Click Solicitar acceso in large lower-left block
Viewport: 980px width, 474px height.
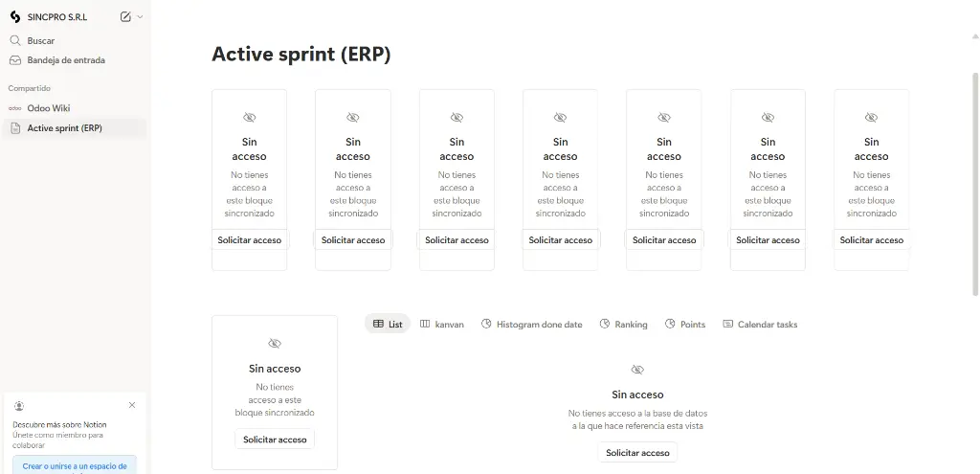(x=275, y=440)
